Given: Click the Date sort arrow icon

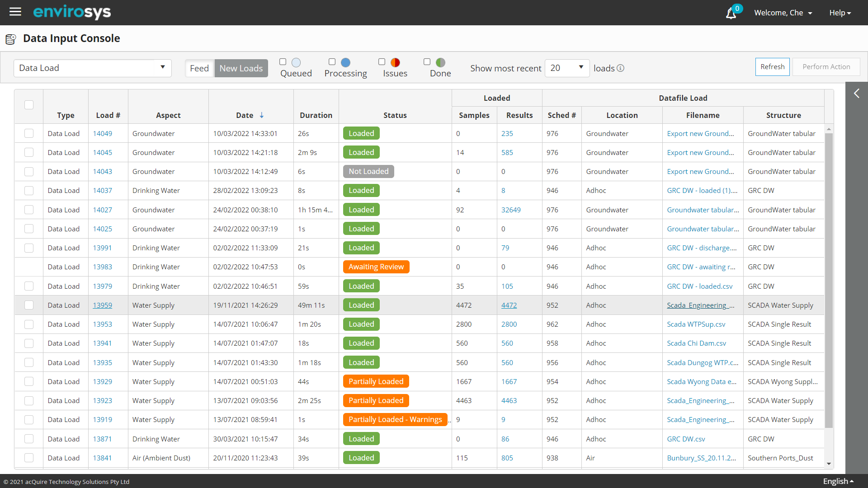Looking at the screenshot, I should click(262, 116).
